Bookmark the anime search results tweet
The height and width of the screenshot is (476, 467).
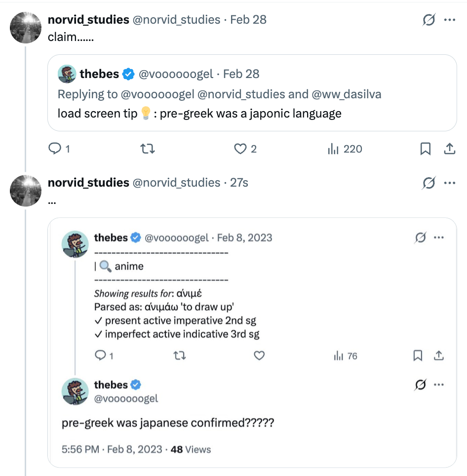pyautogui.click(x=418, y=356)
